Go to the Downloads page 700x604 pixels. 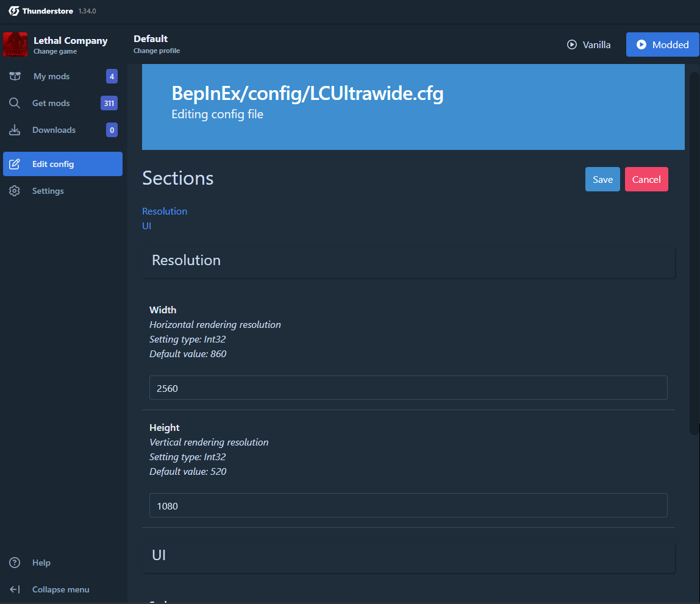(x=62, y=130)
